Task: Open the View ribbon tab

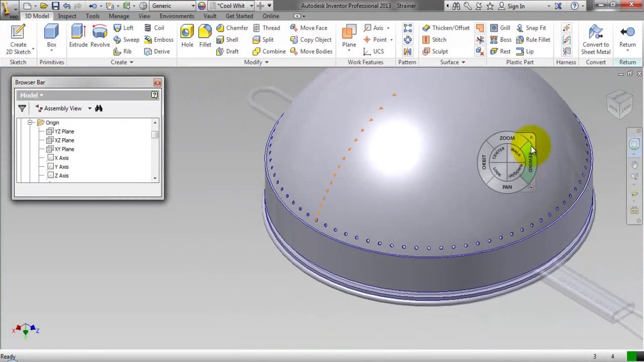Action: pos(144,16)
